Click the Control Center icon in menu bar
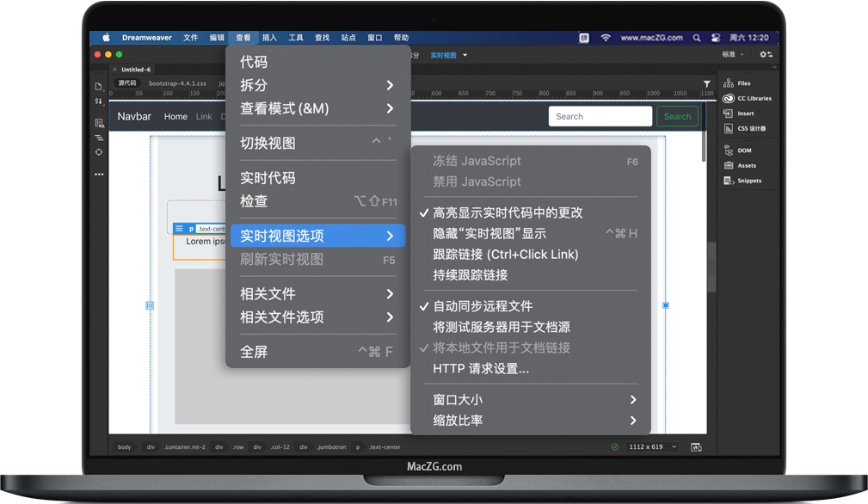Image resolution: width=868 pixels, height=504 pixels. click(716, 38)
